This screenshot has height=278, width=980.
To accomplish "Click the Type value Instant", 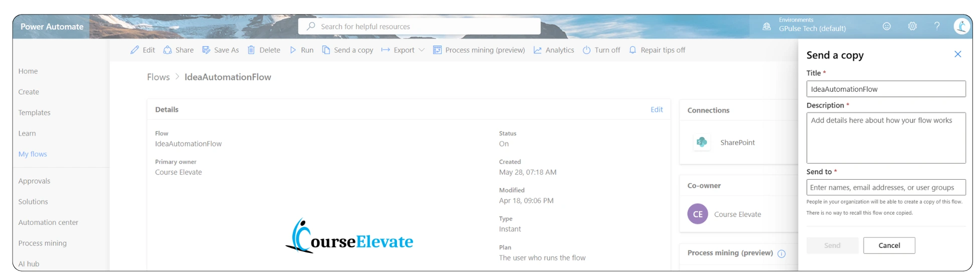I will point(510,229).
